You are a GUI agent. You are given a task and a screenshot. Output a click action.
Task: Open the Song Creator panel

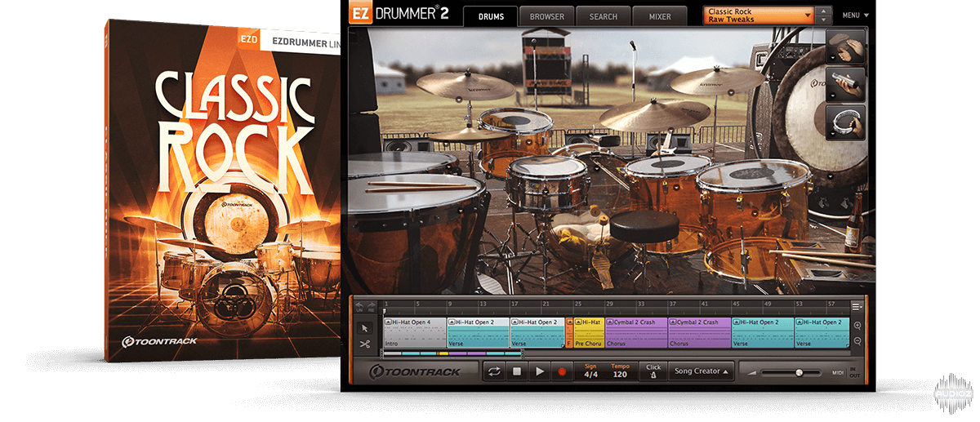point(702,371)
